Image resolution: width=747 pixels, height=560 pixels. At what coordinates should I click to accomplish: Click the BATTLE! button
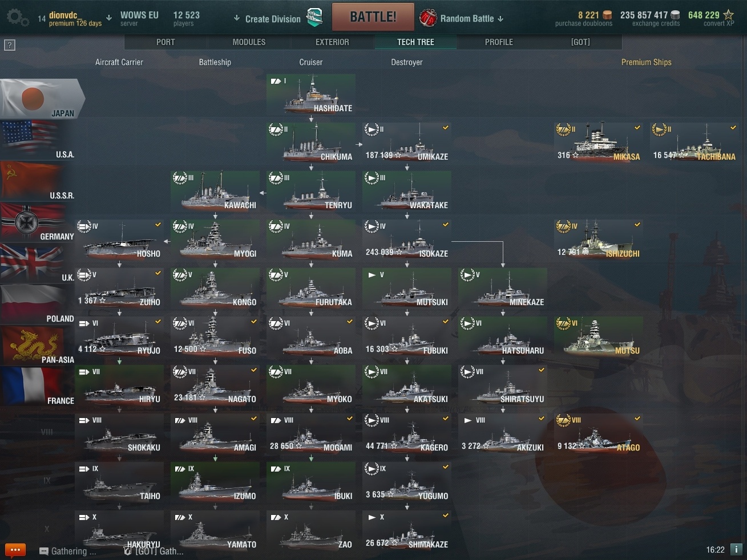click(373, 17)
